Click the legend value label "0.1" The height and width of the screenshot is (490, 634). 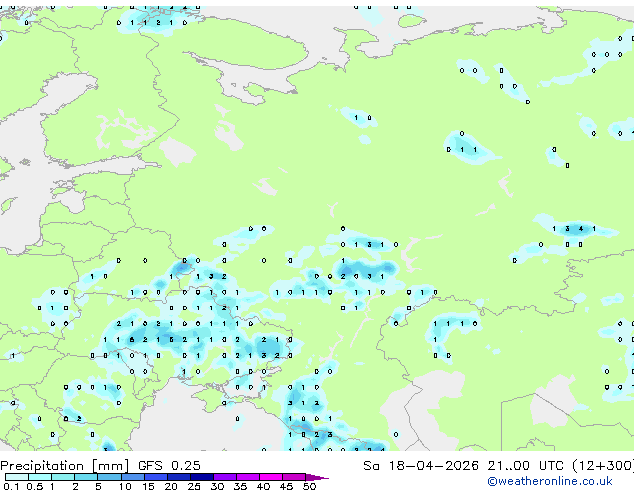pos(10,486)
